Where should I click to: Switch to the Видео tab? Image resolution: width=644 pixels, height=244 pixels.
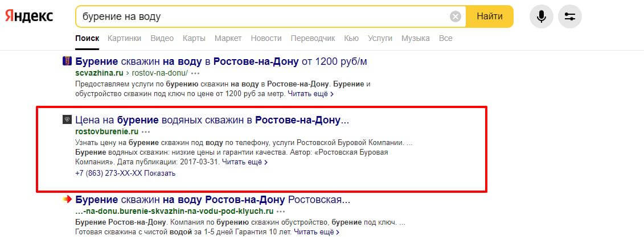click(x=162, y=38)
